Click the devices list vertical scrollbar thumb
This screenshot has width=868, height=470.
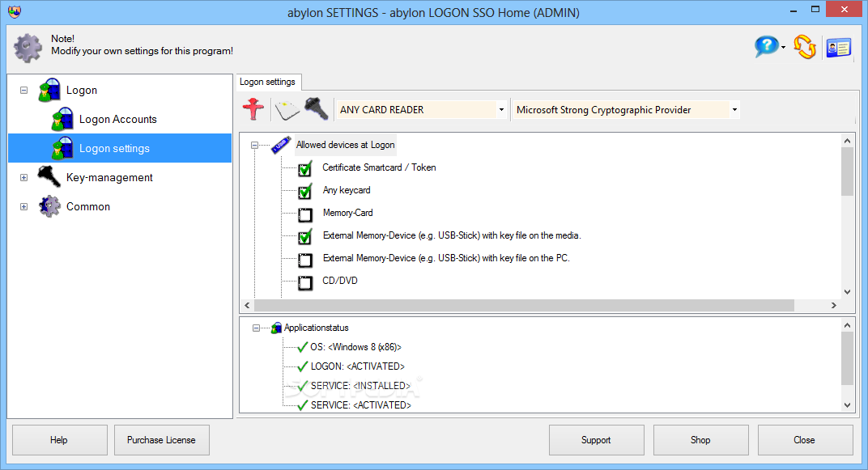847,171
